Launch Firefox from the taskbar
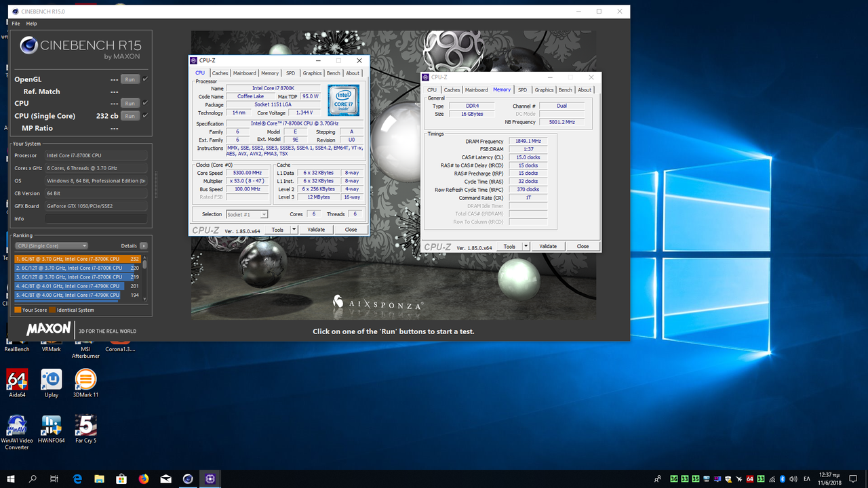Screen dimensions: 868x488 click(144, 479)
